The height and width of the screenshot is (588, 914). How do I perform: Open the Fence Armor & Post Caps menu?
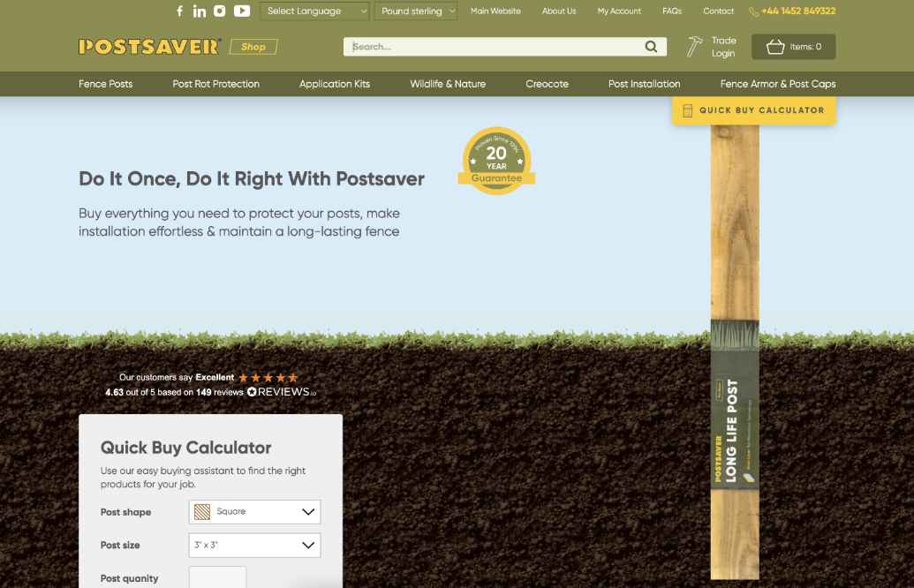click(778, 84)
